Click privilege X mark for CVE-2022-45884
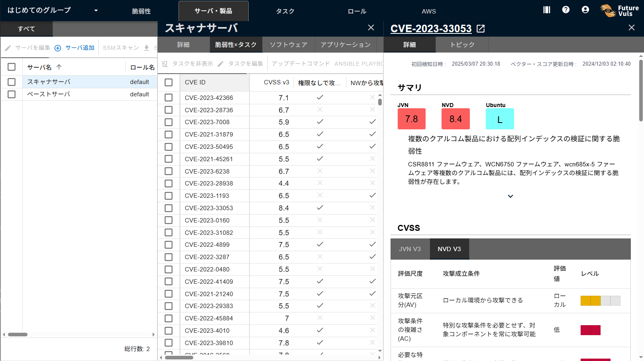Viewport: 644px width, 361px height. pos(320,318)
